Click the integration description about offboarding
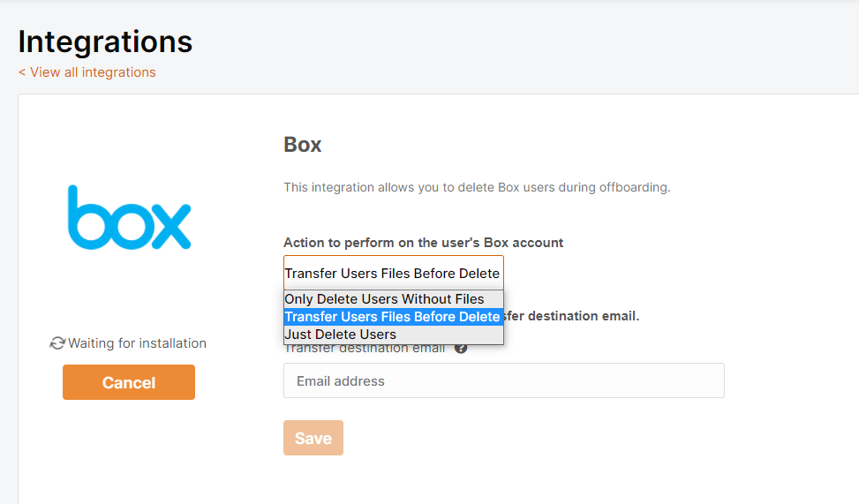This screenshot has height=504, width=859. [477, 187]
